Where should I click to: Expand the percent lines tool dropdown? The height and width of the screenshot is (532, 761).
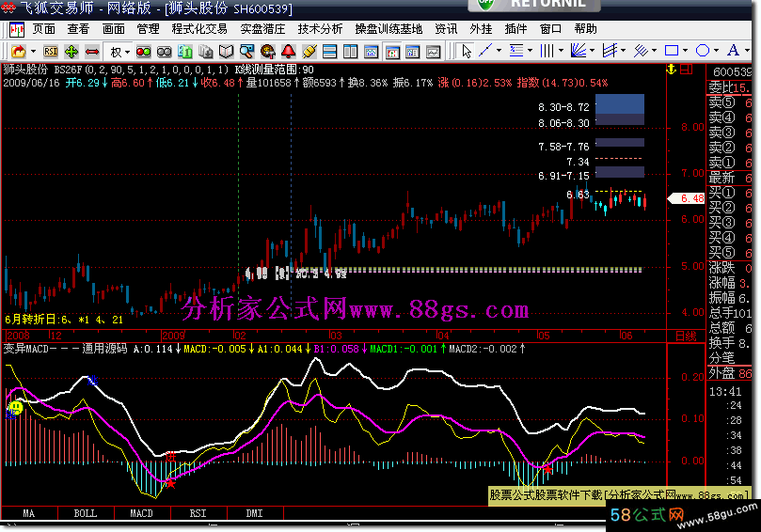click(x=530, y=51)
